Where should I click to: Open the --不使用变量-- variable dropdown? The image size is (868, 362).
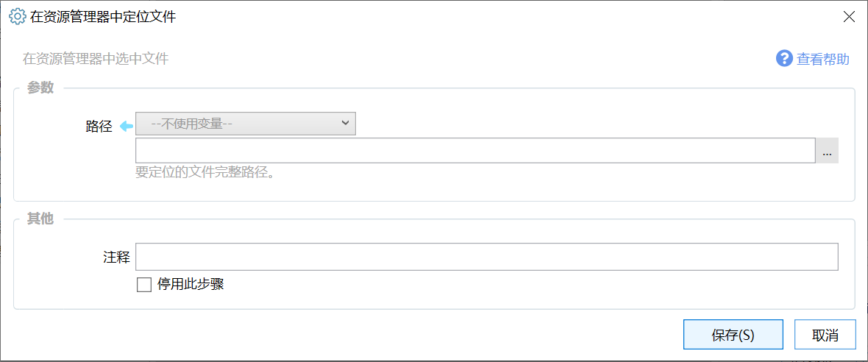coord(245,124)
